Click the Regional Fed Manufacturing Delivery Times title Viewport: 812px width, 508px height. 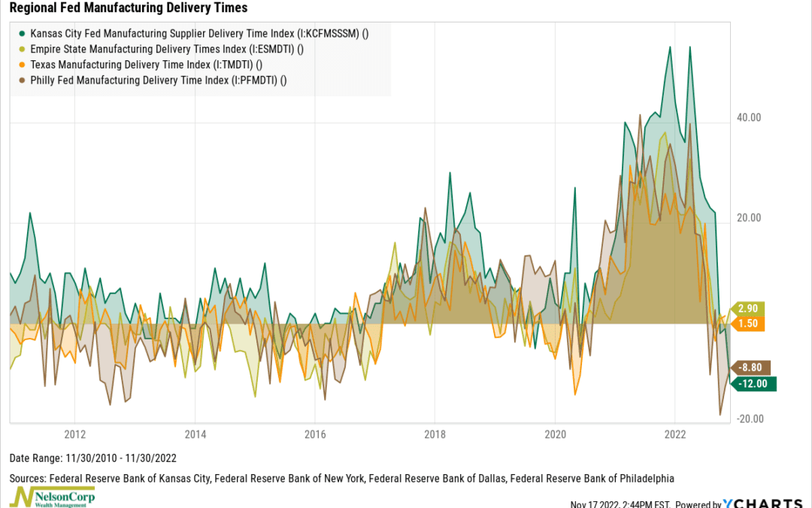(x=128, y=8)
